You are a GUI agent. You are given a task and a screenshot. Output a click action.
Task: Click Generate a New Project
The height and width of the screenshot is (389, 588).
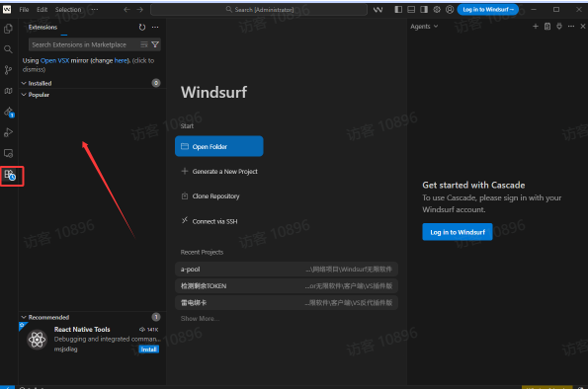tap(219, 171)
